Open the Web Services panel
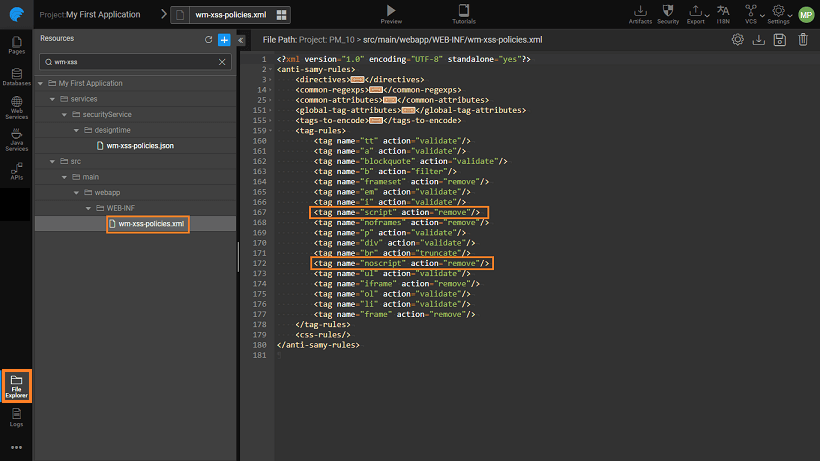Image resolution: width=820 pixels, height=461 pixels. [16, 109]
